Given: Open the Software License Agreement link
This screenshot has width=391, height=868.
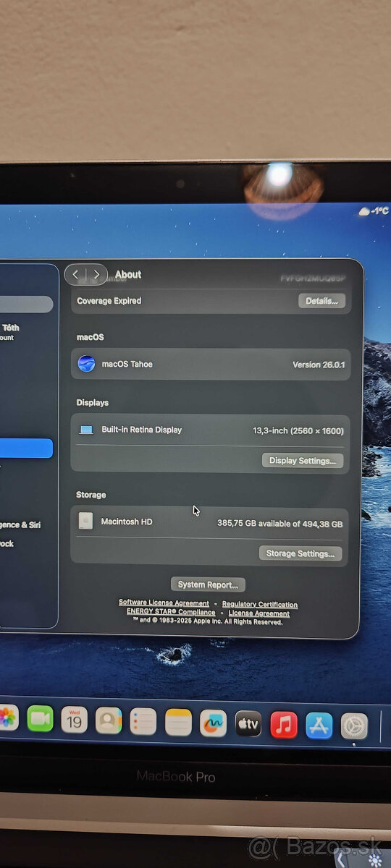Looking at the screenshot, I should [164, 603].
